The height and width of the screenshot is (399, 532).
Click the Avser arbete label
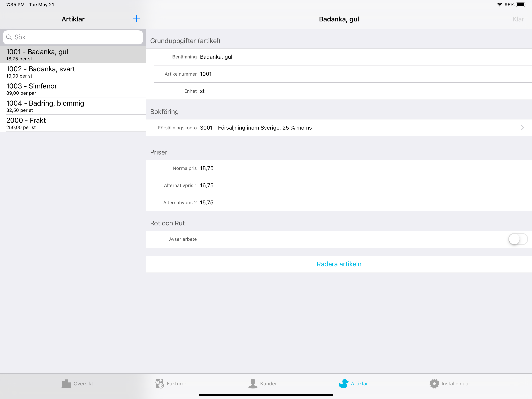[183, 239]
